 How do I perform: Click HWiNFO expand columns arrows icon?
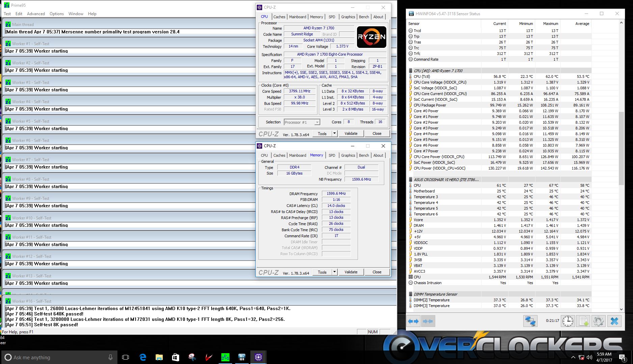[x=413, y=321]
